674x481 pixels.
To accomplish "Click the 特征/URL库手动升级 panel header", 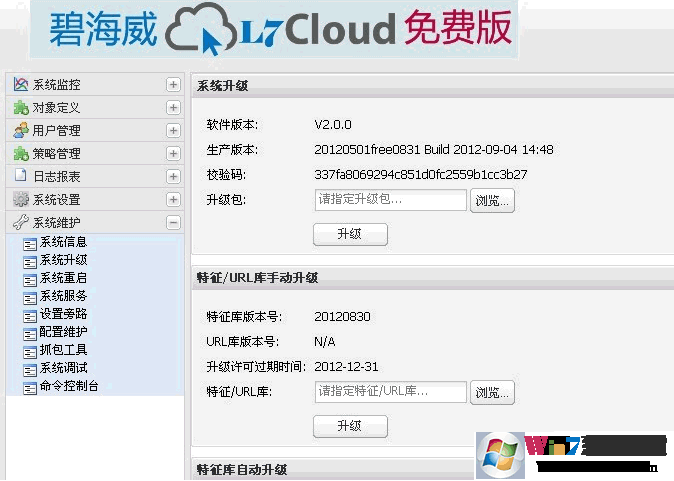I will tap(433, 278).
